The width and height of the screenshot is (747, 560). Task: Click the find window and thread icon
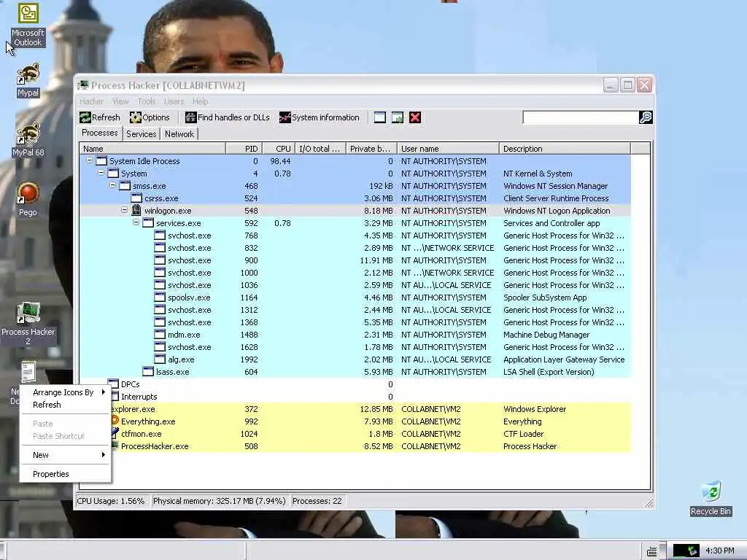click(x=398, y=117)
